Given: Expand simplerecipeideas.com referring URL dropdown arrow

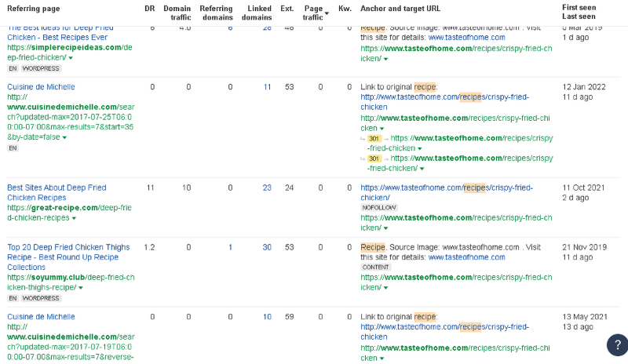Looking at the screenshot, I should pyautogui.click(x=71, y=58).
